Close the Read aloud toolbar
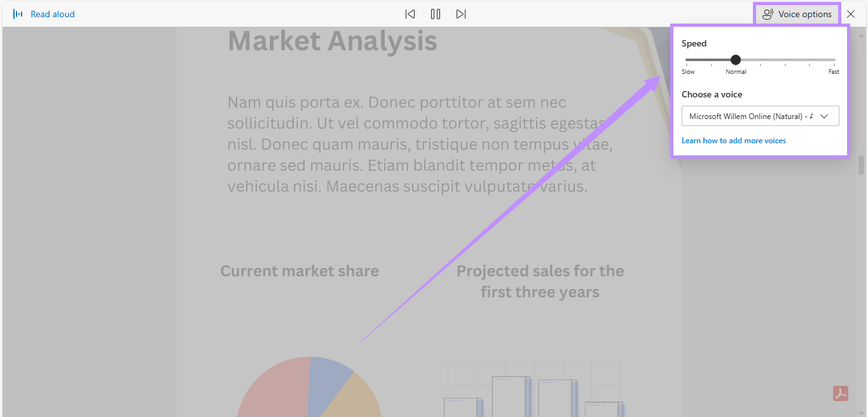 click(x=851, y=14)
